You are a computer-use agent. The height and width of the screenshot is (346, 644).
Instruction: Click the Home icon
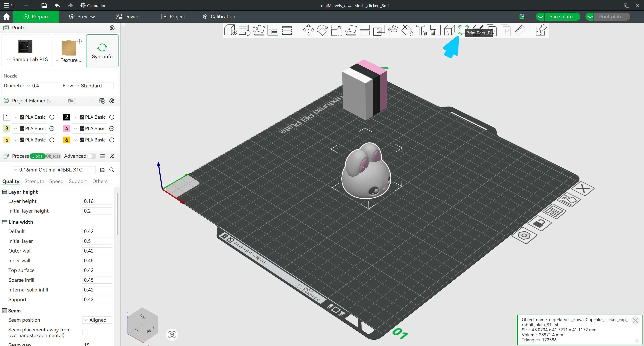7,16
